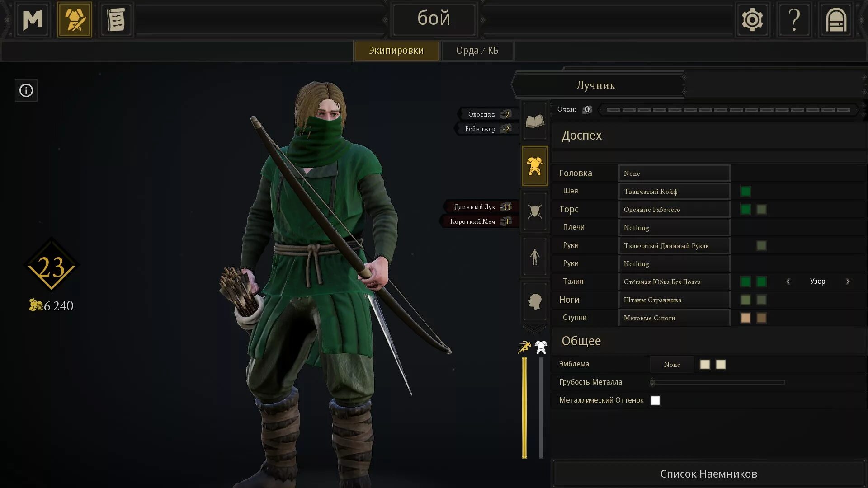Click the info circle icon
The image size is (868, 488).
point(26,90)
